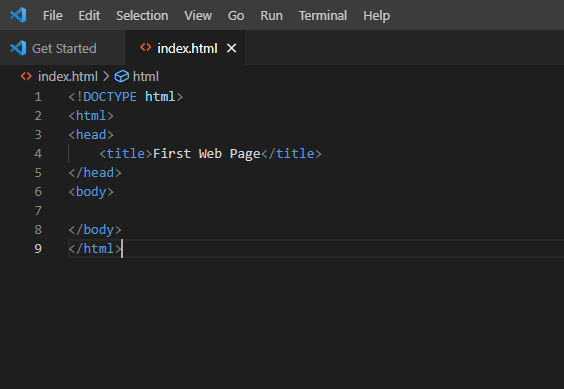Click line number 4 in the gutter
This screenshot has width=564, height=389.
(38, 154)
